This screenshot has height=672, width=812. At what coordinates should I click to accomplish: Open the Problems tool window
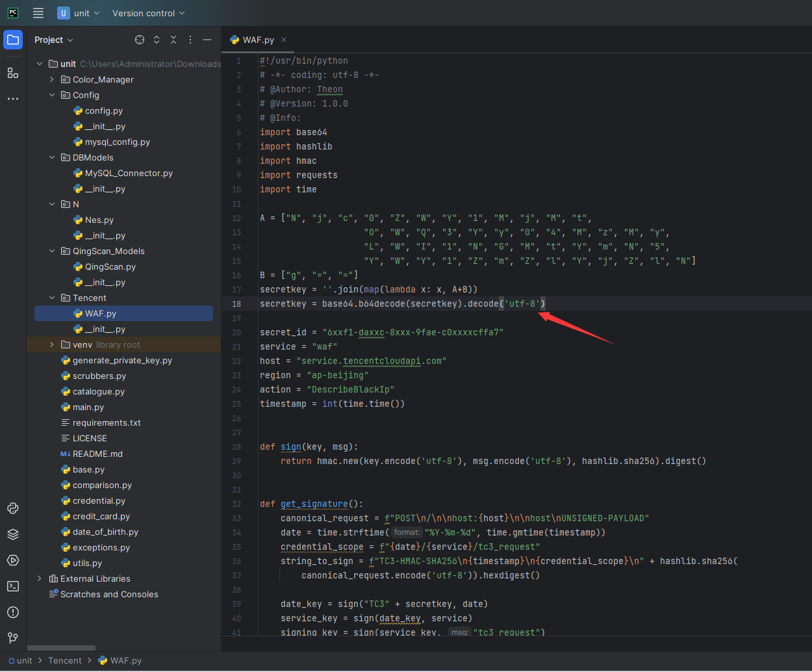click(13, 612)
